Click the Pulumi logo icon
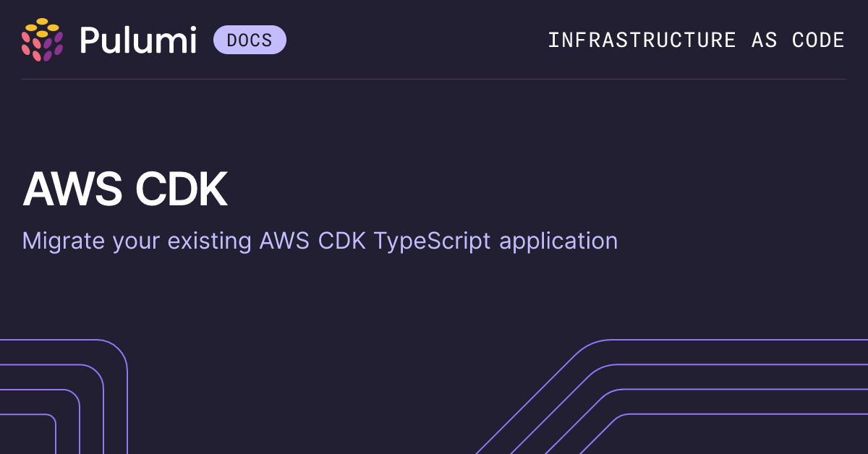Image resolution: width=868 pixels, height=454 pixels. point(42,40)
